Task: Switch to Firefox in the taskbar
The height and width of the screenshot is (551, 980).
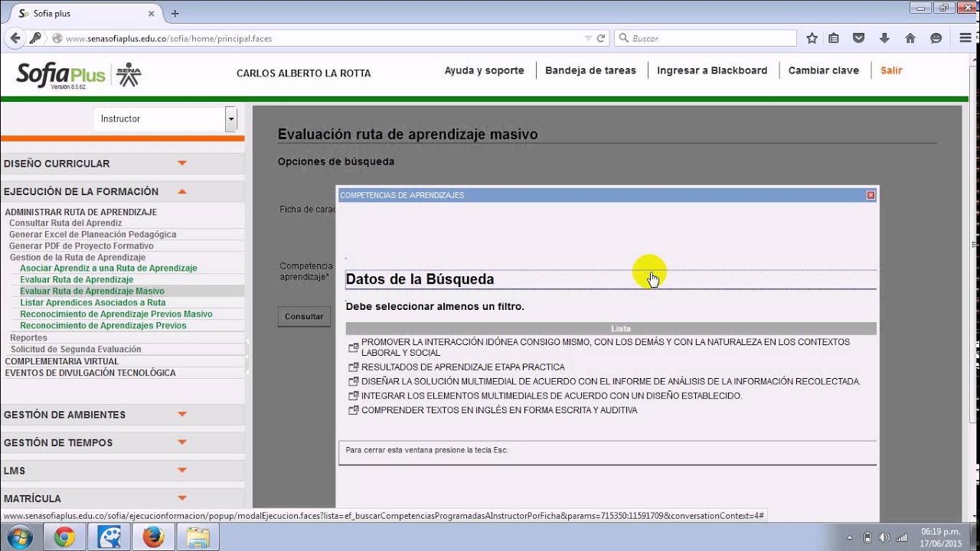Action: (153, 538)
